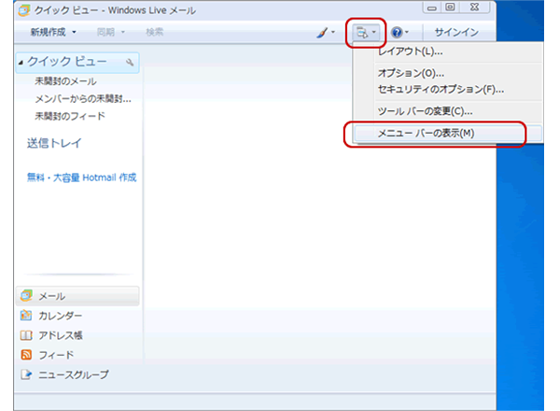
Task: Expand the 新規作成 dropdown arrow
Action: [x=74, y=32]
